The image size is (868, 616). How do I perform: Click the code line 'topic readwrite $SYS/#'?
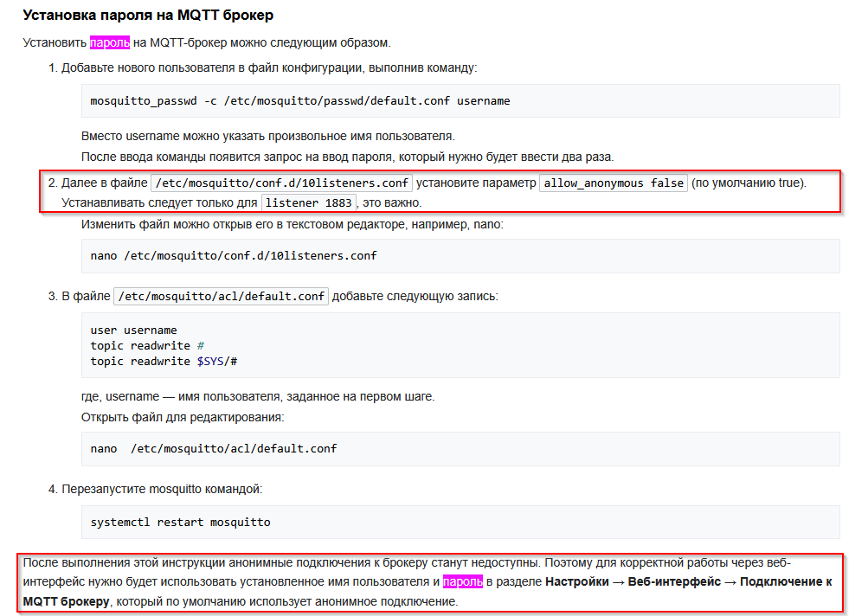[x=164, y=361]
